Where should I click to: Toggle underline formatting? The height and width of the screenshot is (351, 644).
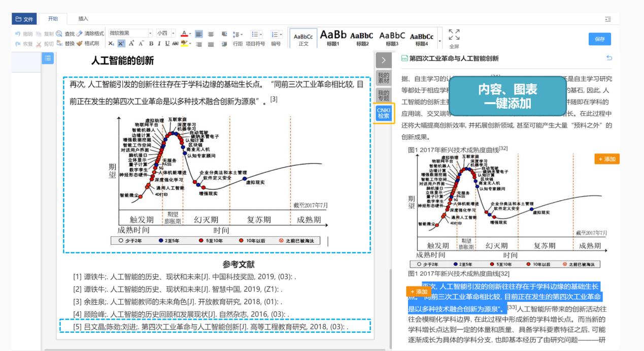pyautogui.click(x=167, y=44)
